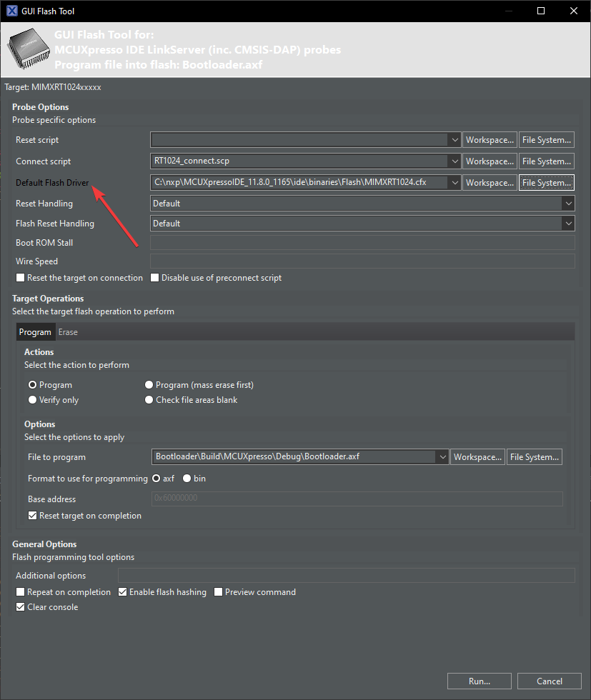591x700 pixels.
Task: Expand the File to program dropdown
Action: [x=442, y=457]
